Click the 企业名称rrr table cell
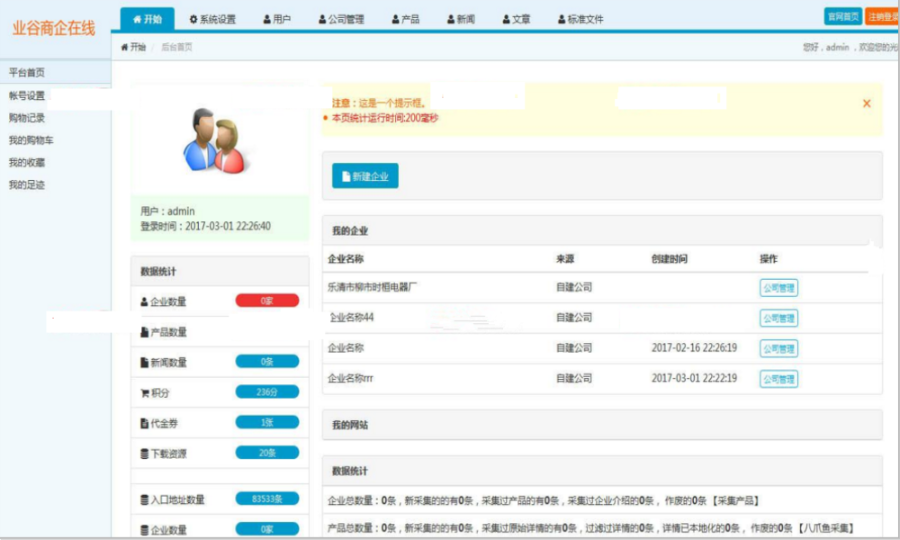900x540 pixels. tap(351, 378)
